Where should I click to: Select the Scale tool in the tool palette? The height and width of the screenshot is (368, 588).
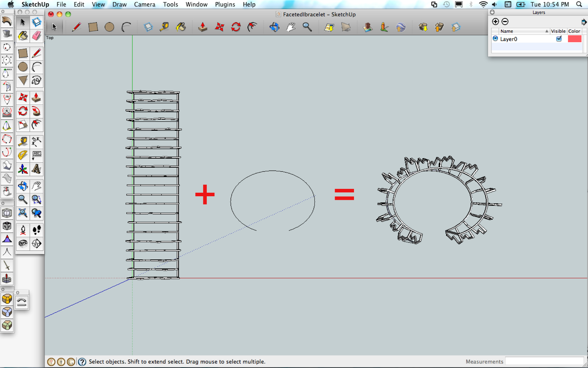[23, 125]
